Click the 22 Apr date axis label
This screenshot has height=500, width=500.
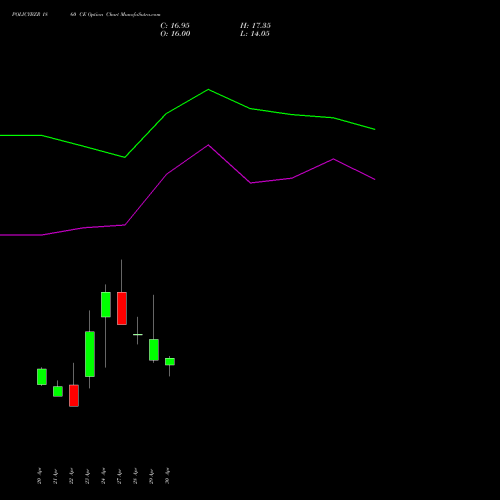pos(71,476)
